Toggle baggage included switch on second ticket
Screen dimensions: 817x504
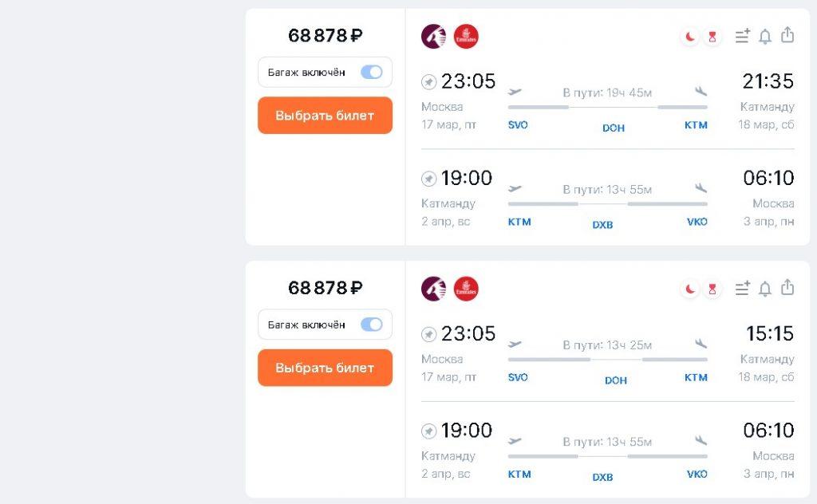(372, 325)
